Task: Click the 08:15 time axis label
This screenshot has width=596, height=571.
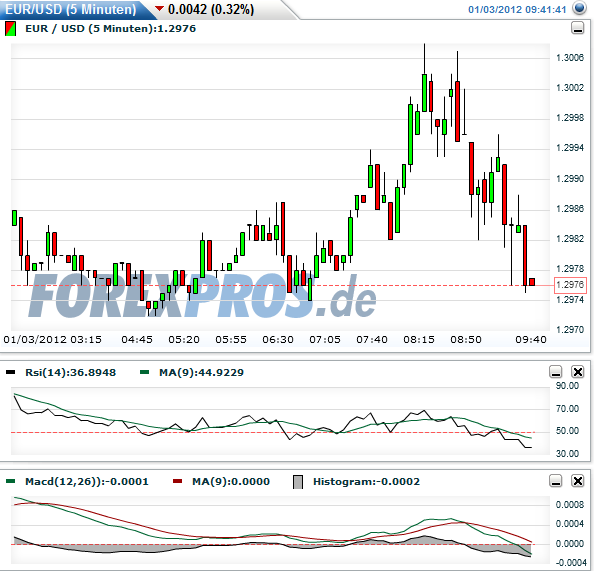Action: [419, 339]
